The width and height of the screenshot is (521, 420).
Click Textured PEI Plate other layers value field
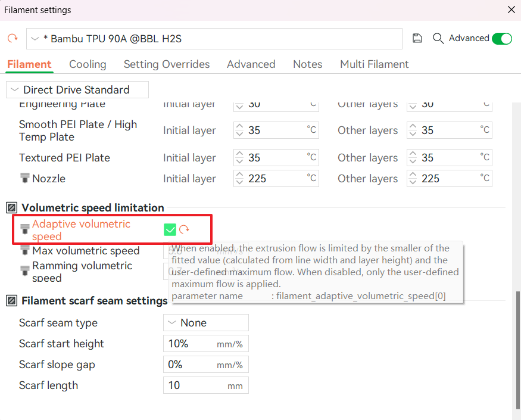click(x=449, y=157)
